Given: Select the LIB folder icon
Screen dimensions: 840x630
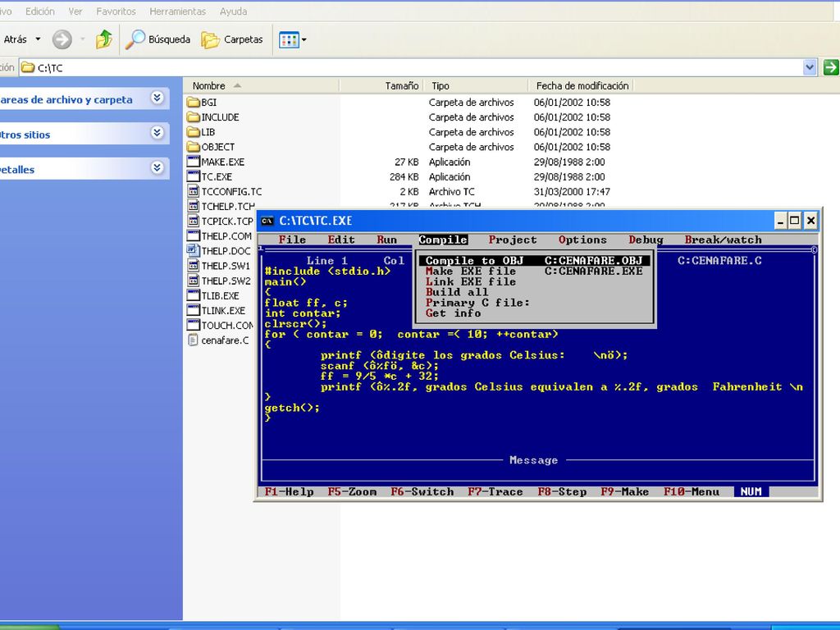Looking at the screenshot, I should (193, 132).
